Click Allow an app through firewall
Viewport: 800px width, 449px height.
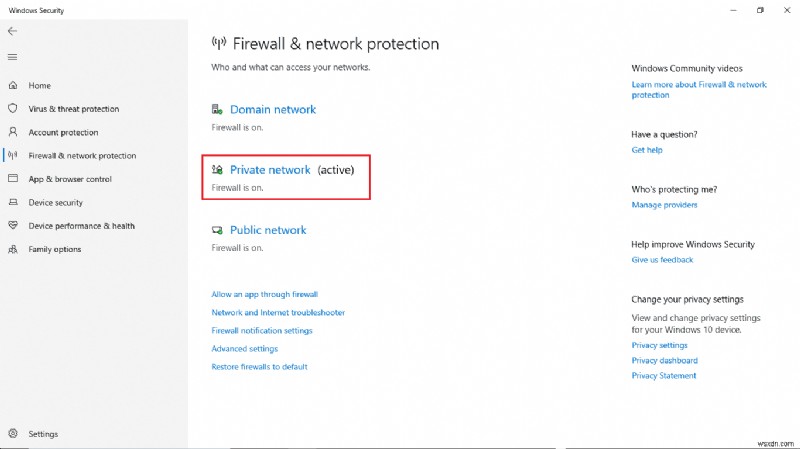coord(264,295)
